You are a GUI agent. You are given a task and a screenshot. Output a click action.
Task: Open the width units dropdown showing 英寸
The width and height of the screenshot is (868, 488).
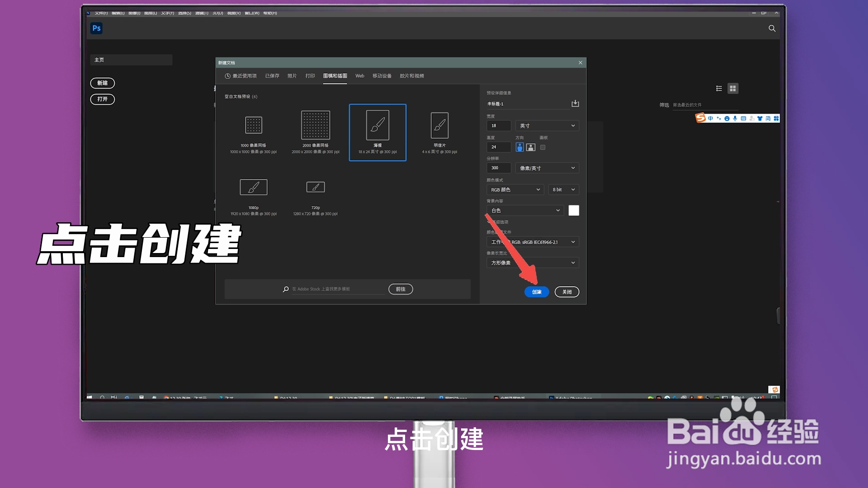click(x=547, y=126)
